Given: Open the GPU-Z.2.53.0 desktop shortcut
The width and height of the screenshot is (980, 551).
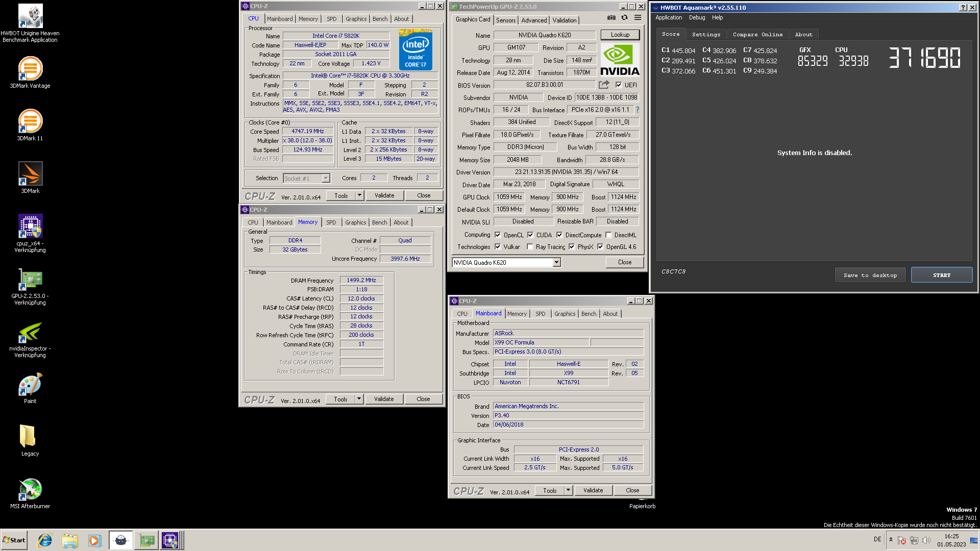Looking at the screenshot, I should point(30,285).
